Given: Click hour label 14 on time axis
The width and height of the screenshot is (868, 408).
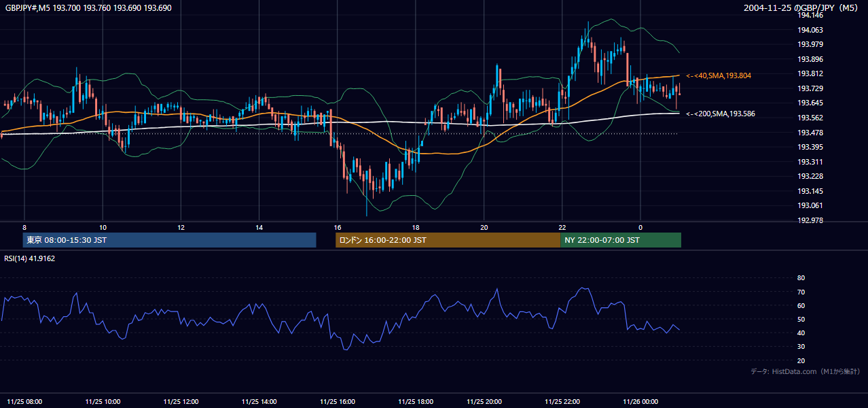Looking at the screenshot, I should [259, 227].
